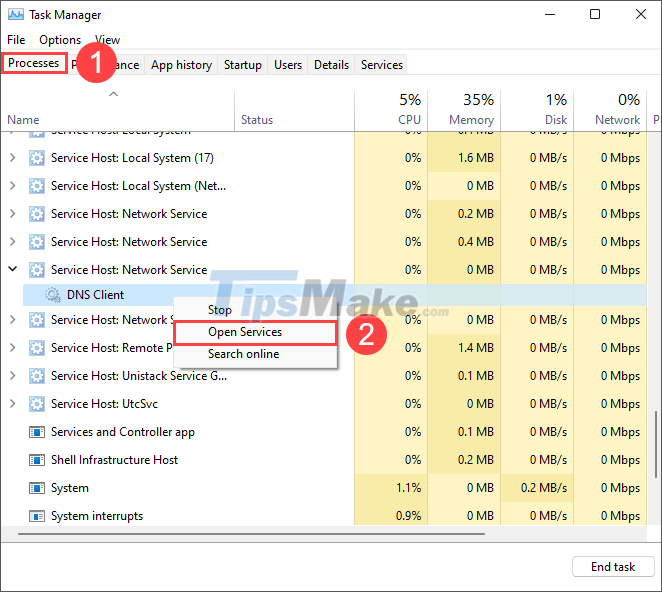This screenshot has width=662, height=592.
Task: Open the View menu
Action: [108, 40]
